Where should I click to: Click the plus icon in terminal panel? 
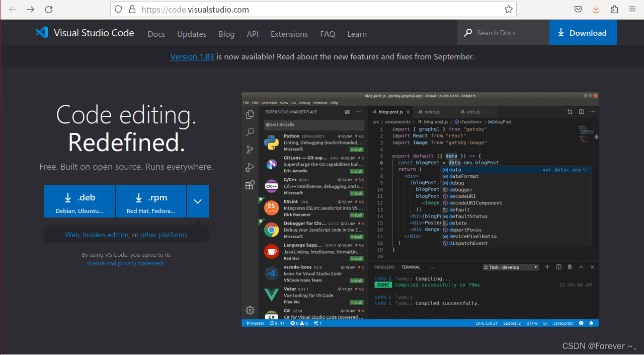pos(547,267)
